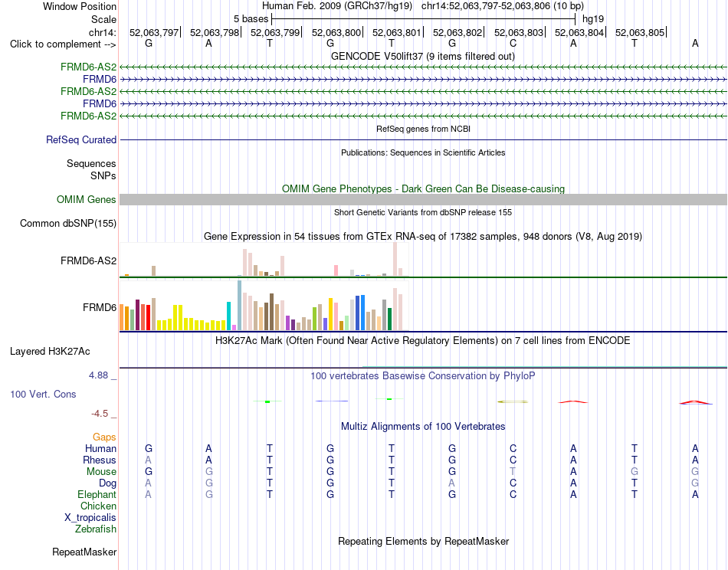Image resolution: width=728 pixels, height=570 pixels.
Task: Click tall steel-blue bar in FRMD6 expression chart
Action: click(x=240, y=306)
